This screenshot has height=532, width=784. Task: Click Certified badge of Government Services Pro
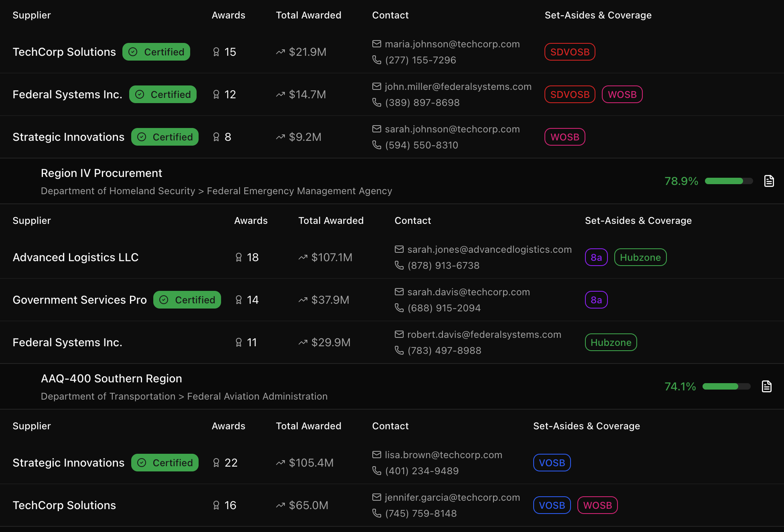[187, 300]
